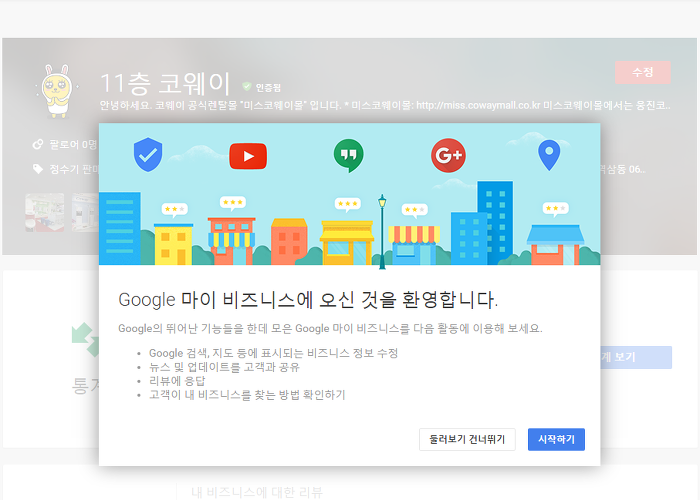The width and height of the screenshot is (700, 500).
Task: Click the 11층 코웨이 business title
Action: tap(165, 83)
